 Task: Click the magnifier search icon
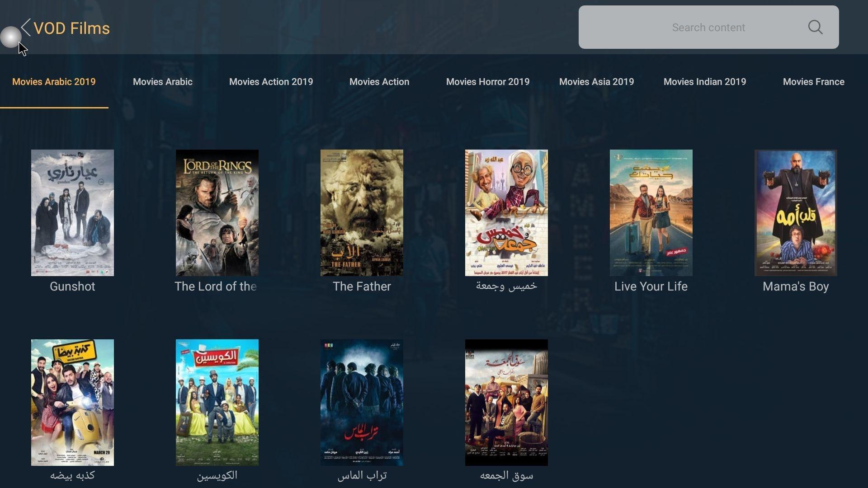tap(815, 27)
